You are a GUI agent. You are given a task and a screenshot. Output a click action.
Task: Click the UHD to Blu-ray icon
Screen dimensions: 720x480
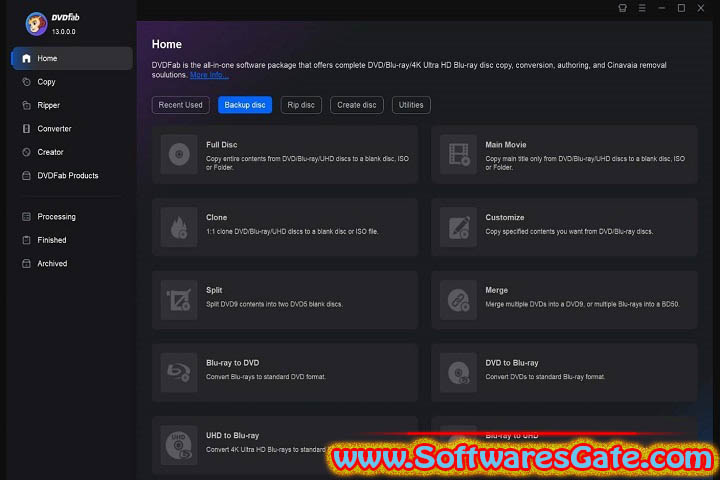coord(179,445)
